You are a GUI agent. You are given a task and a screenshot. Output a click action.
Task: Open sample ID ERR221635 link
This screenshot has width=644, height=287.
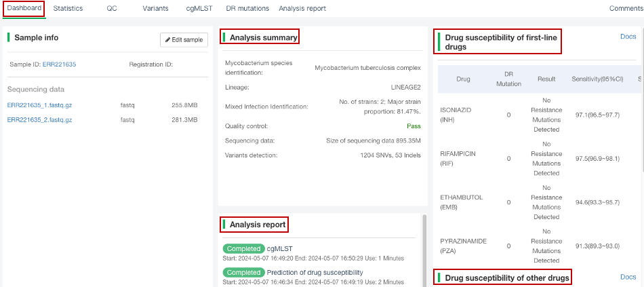coord(59,64)
